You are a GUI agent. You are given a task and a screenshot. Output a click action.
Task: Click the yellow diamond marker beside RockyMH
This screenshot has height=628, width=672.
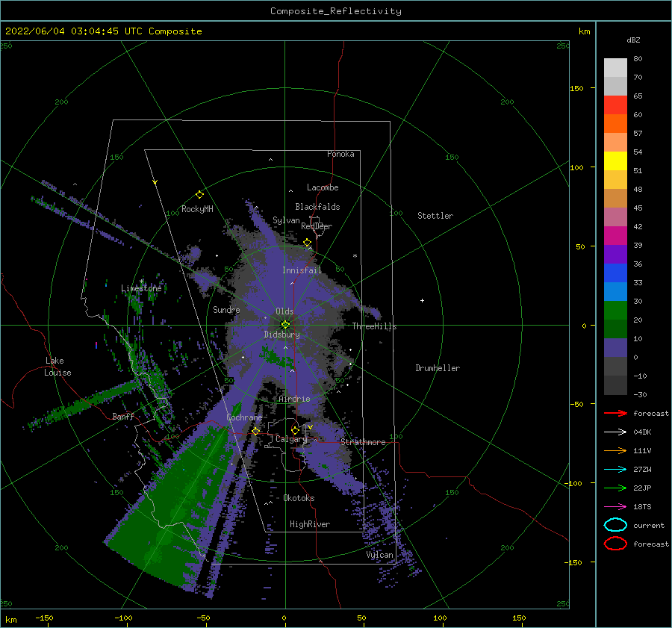(199, 195)
